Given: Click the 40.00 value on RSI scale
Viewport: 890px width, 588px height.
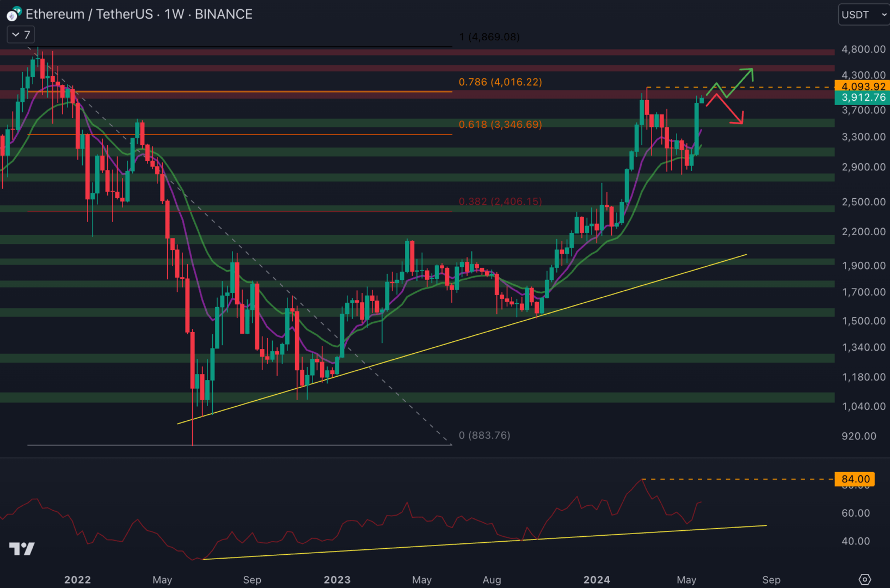Looking at the screenshot, I should [x=856, y=541].
